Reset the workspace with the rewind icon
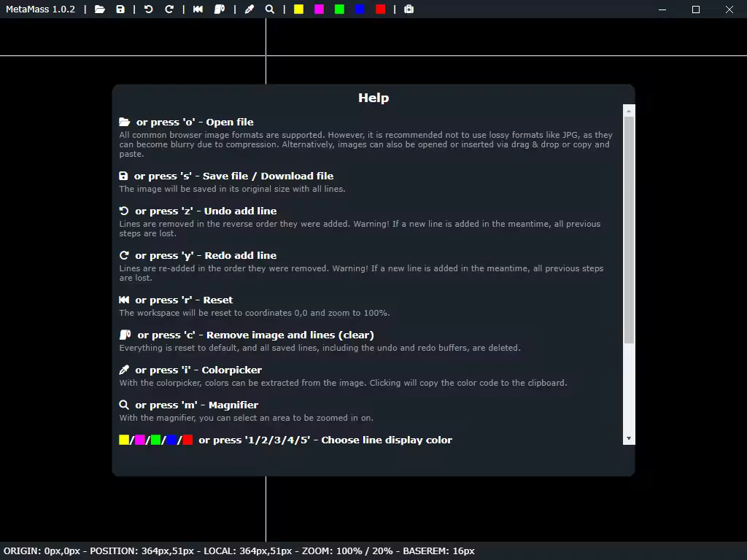This screenshot has height=560, width=747. [x=197, y=9]
